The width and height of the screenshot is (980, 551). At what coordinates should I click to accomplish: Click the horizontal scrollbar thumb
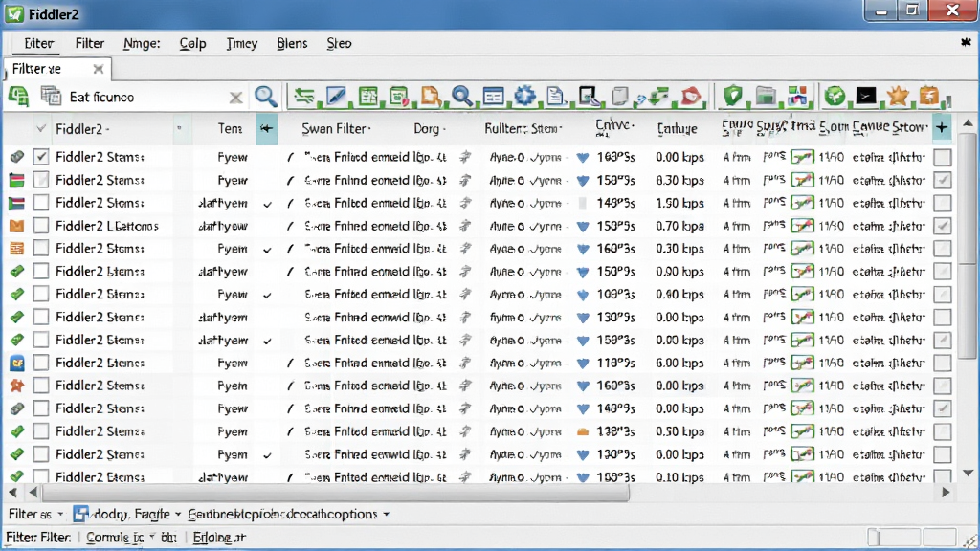tap(334, 493)
